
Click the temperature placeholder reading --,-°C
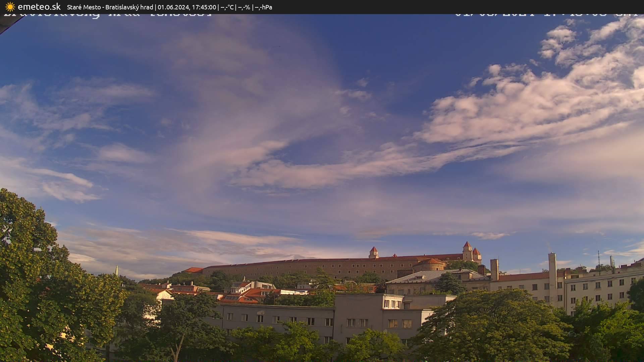pyautogui.click(x=226, y=7)
